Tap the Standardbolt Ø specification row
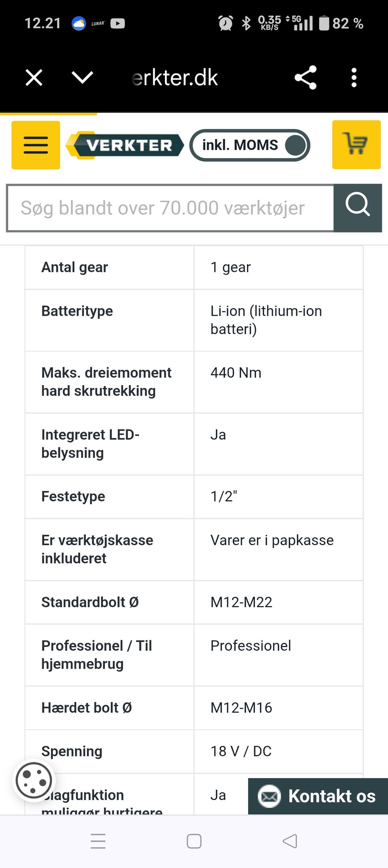This screenshot has width=388, height=868. point(194,602)
